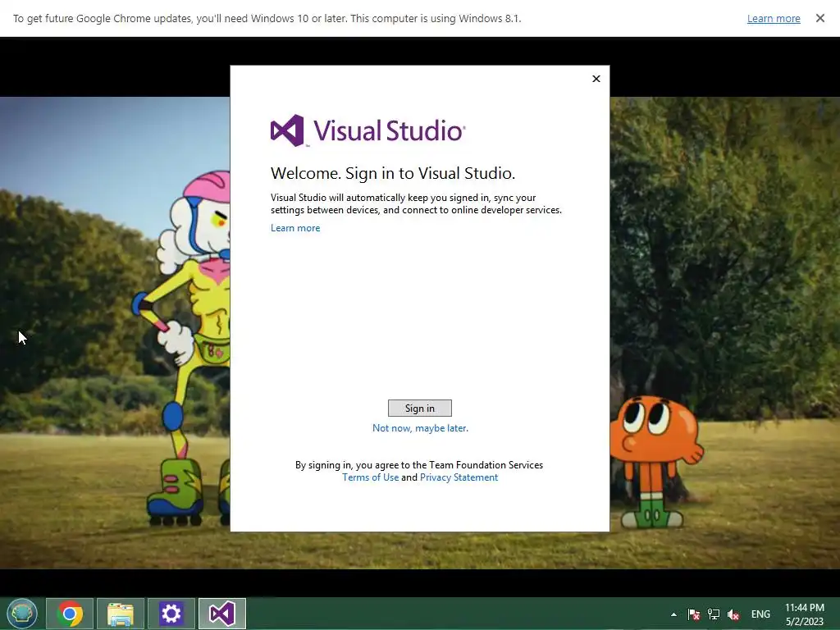Open the Start menu button
The image size is (840, 630).
pos(22,614)
